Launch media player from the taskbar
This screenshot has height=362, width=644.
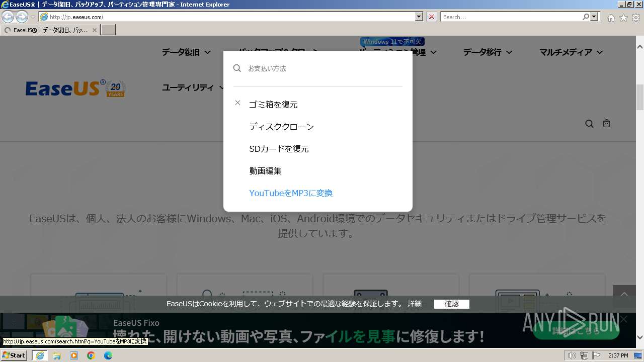pyautogui.click(x=74, y=355)
